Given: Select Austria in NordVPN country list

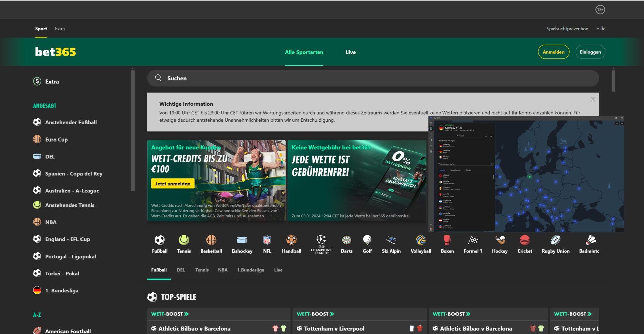Looking at the screenshot, I should [x=465, y=220].
